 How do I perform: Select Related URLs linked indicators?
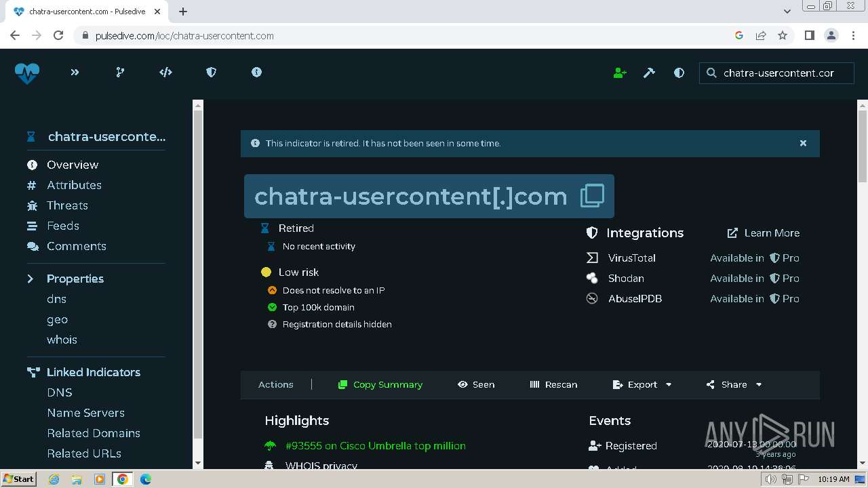tap(84, 453)
